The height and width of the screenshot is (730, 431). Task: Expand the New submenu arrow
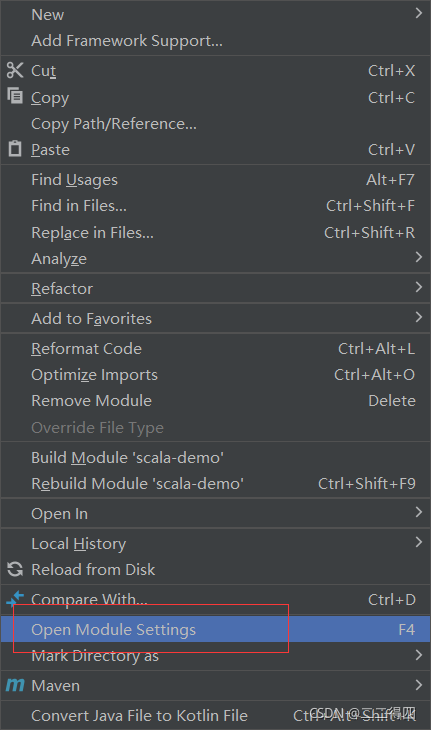click(418, 13)
